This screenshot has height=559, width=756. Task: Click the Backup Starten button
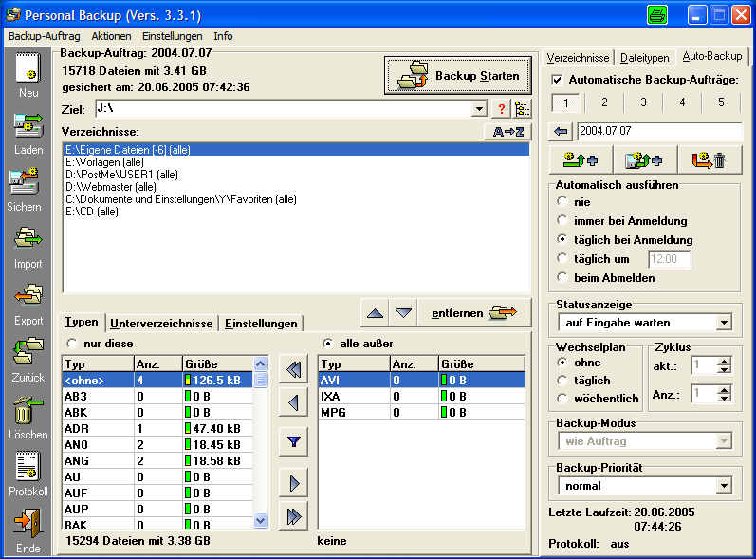click(x=458, y=76)
